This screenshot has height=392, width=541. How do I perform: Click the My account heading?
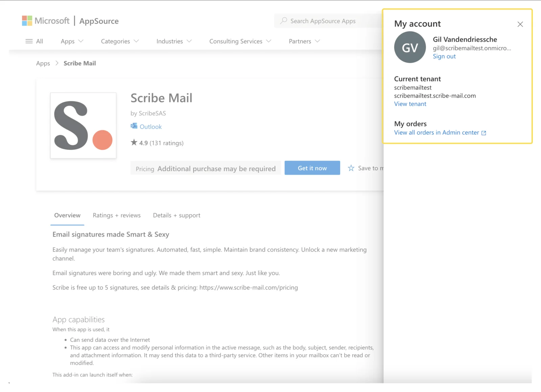tap(417, 24)
